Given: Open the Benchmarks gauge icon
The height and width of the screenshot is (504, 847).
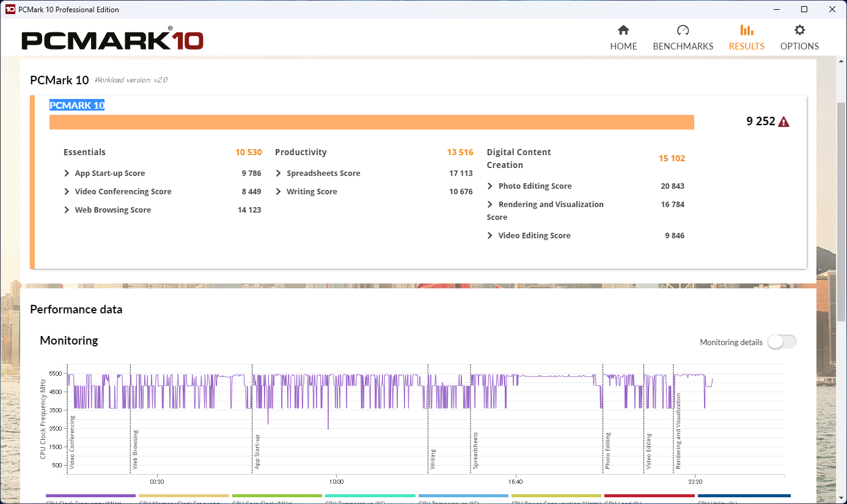Looking at the screenshot, I should coord(683,31).
